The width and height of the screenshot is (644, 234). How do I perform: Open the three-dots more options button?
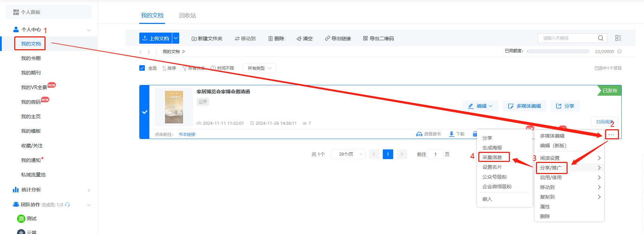click(611, 135)
